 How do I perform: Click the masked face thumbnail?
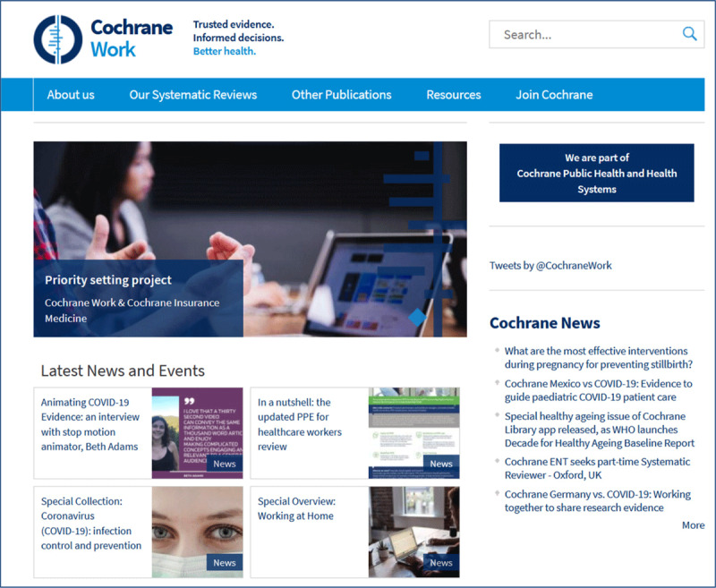(x=197, y=532)
